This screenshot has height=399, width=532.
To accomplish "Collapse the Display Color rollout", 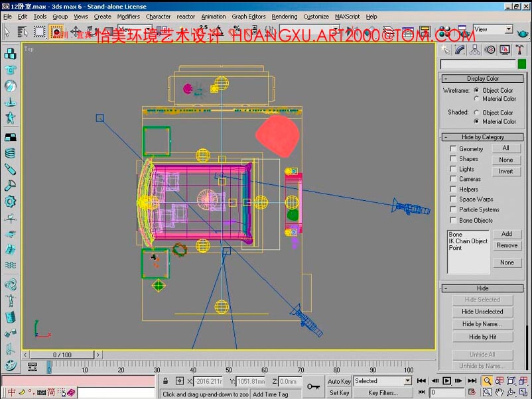I will point(482,79).
